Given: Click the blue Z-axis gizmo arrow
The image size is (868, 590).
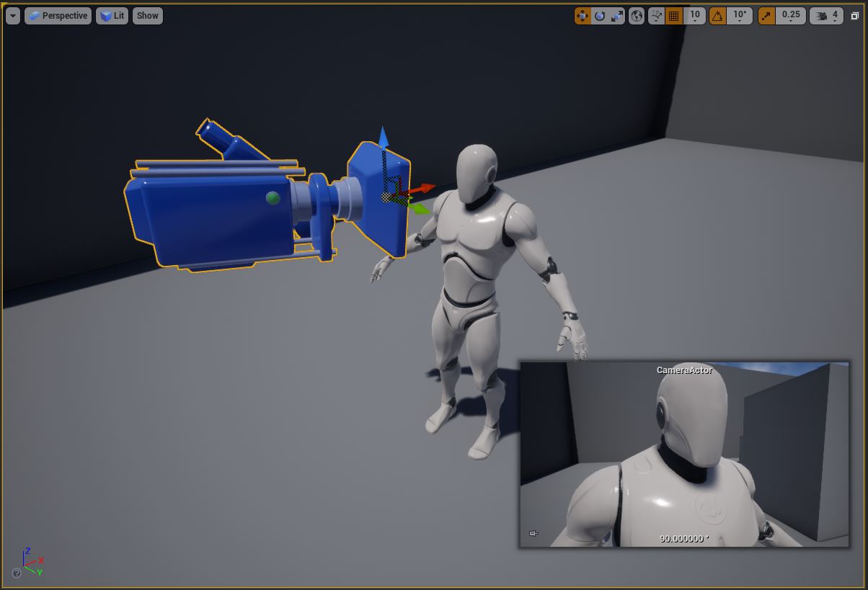Looking at the screenshot, I should [x=383, y=138].
